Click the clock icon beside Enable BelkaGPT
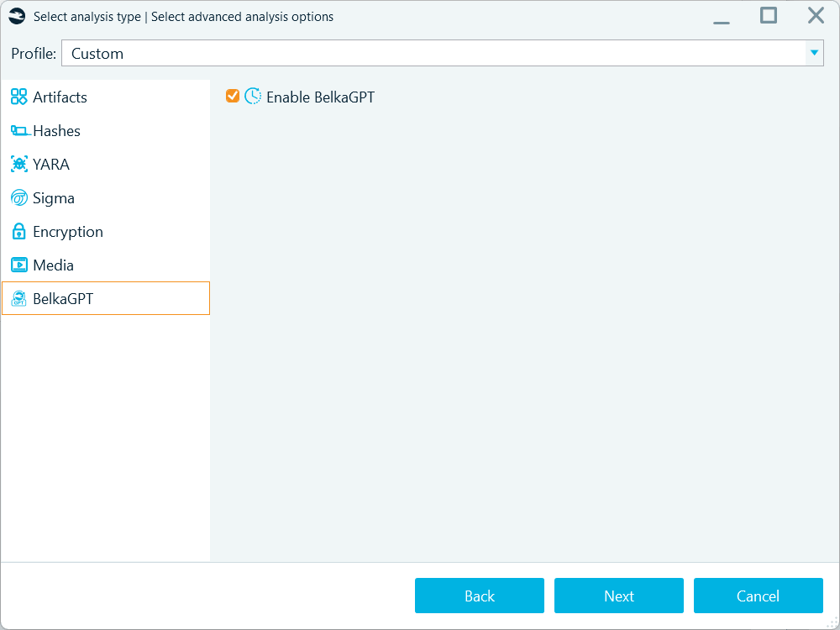 pos(252,96)
